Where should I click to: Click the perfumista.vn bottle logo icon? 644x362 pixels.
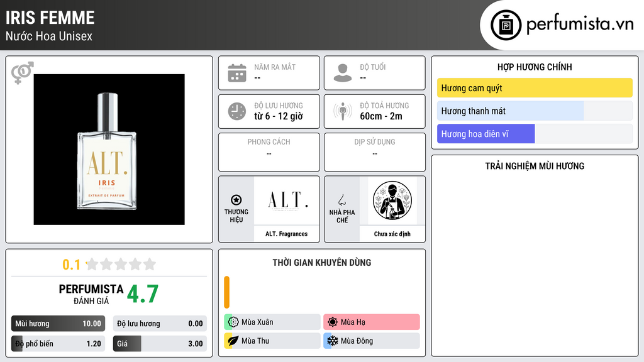[506, 25]
